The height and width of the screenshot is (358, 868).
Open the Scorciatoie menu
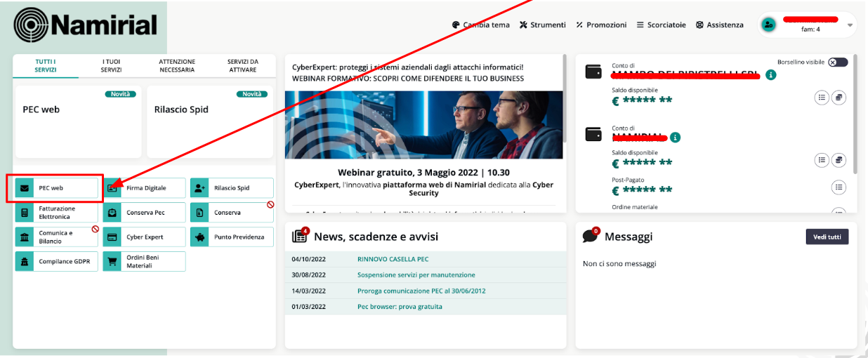661,25
